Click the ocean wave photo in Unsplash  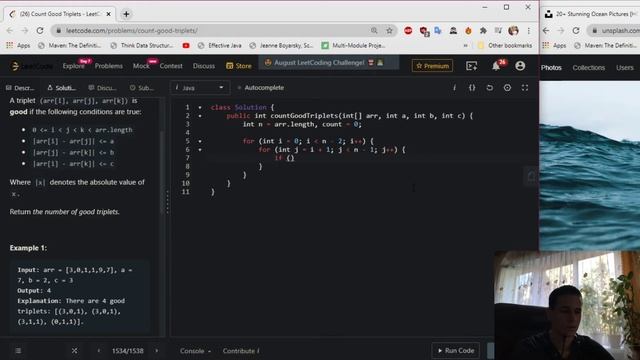tap(589, 165)
